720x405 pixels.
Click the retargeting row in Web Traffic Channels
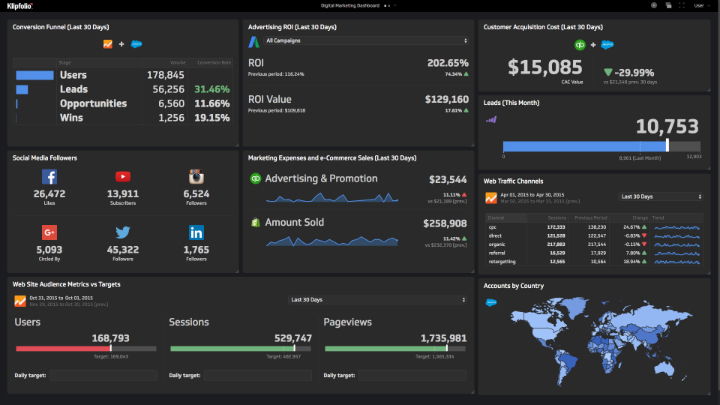tap(594, 262)
